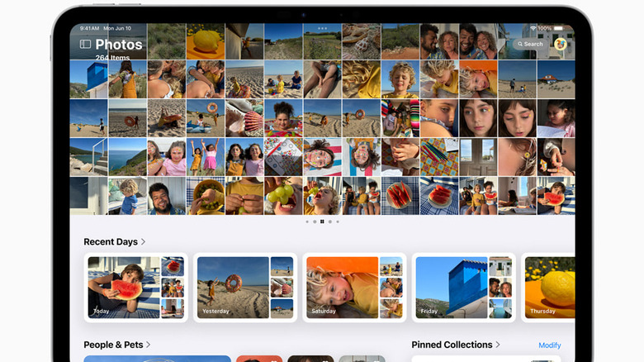The width and height of the screenshot is (644, 362).
Task: Open the Yesterday card in Recent Days
Action: click(245, 288)
